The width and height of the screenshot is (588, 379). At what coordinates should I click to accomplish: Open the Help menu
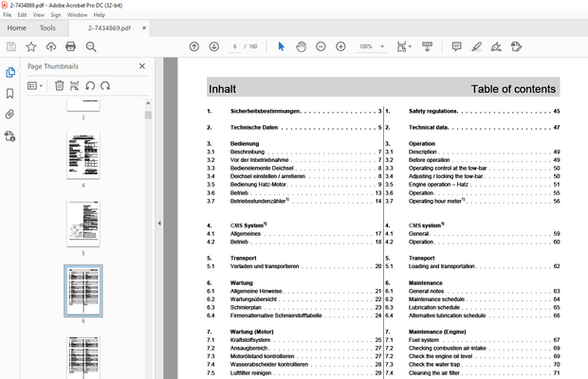click(x=100, y=15)
